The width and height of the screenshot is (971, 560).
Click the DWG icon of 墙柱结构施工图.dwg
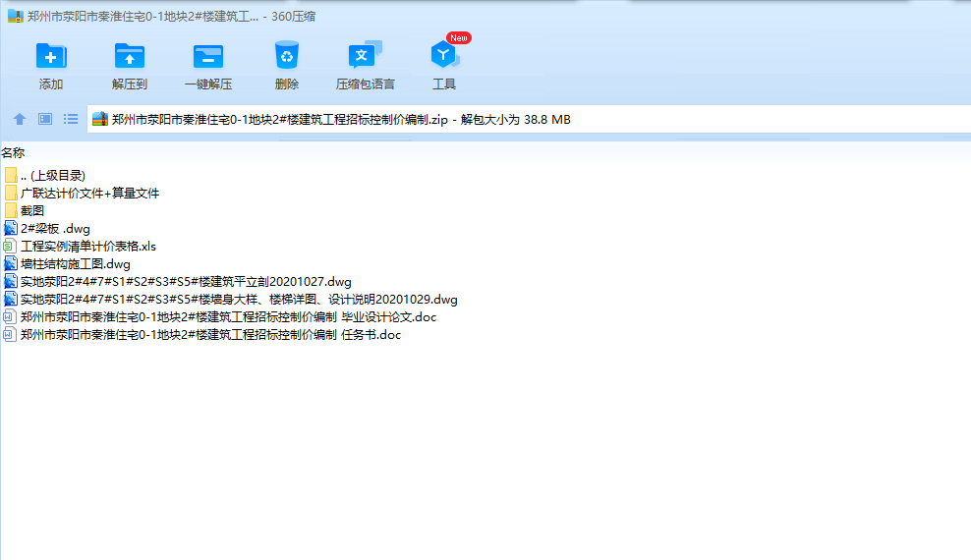click(11, 263)
